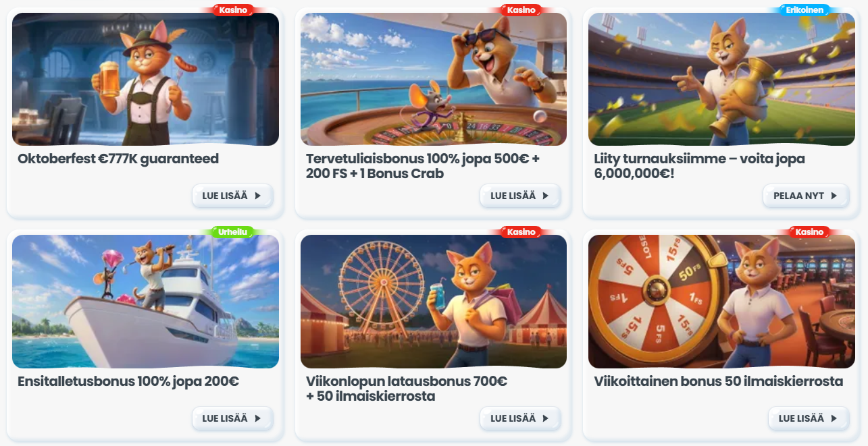The image size is (868, 446).
Task: Open LUE LISÄÄ for the Viikoittainen bonus offer
Action: tap(809, 418)
